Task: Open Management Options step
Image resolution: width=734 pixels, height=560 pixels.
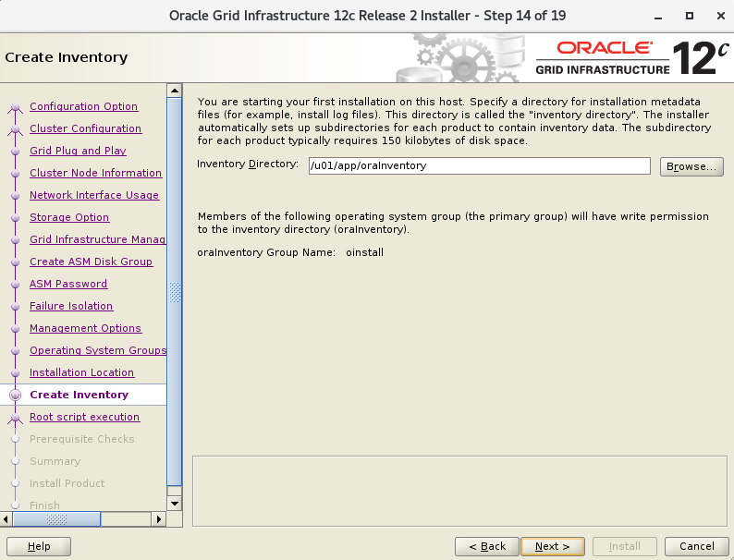Action: [x=85, y=328]
